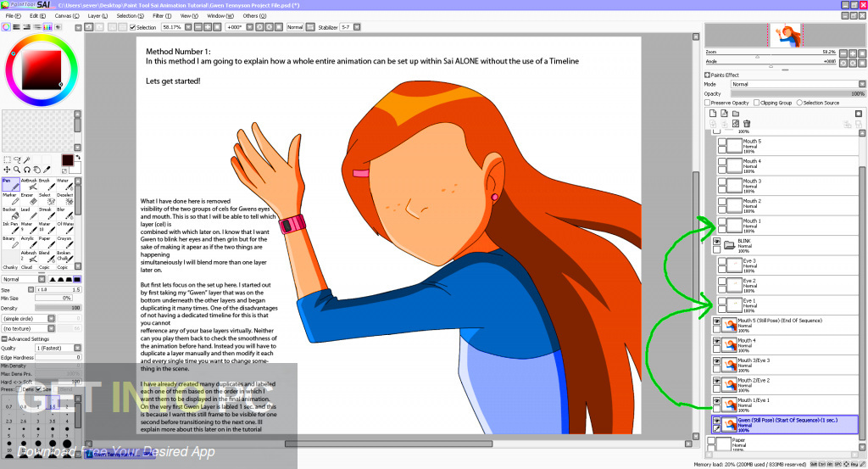Show the Mouth 5 layer
The image size is (868, 469).
tap(722, 142)
